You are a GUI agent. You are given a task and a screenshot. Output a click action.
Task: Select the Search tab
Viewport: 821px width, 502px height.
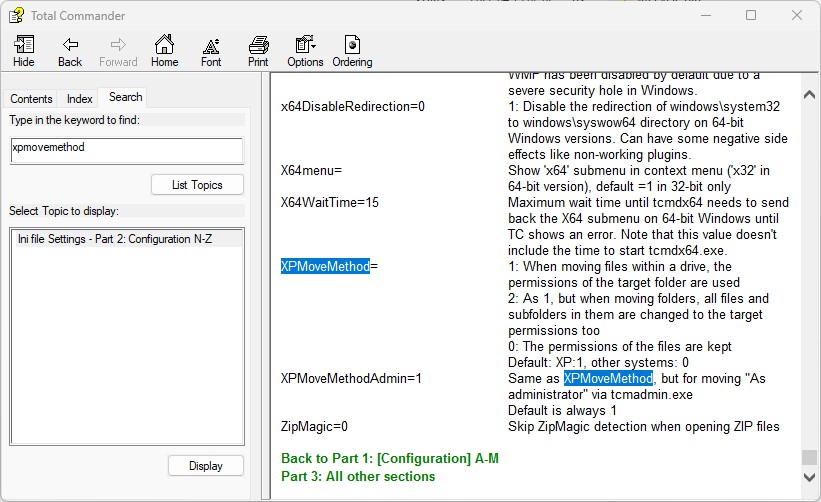126,97
